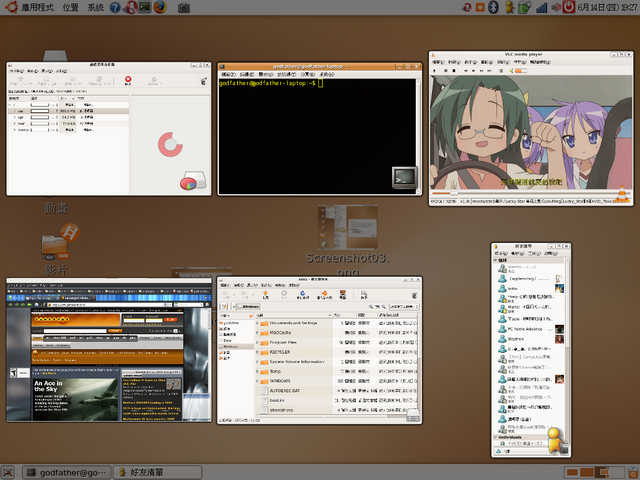Select godfather in file manager sidebar

coord(231,323)
